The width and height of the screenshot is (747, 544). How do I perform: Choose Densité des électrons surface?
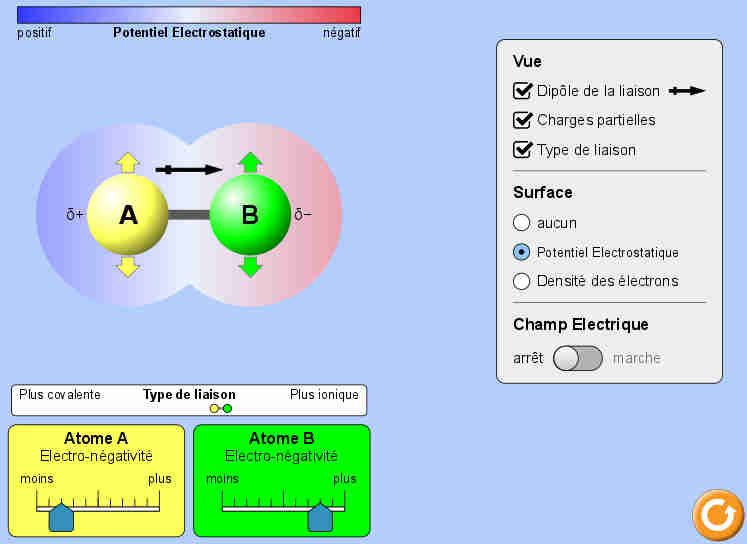tap(521, 281)
